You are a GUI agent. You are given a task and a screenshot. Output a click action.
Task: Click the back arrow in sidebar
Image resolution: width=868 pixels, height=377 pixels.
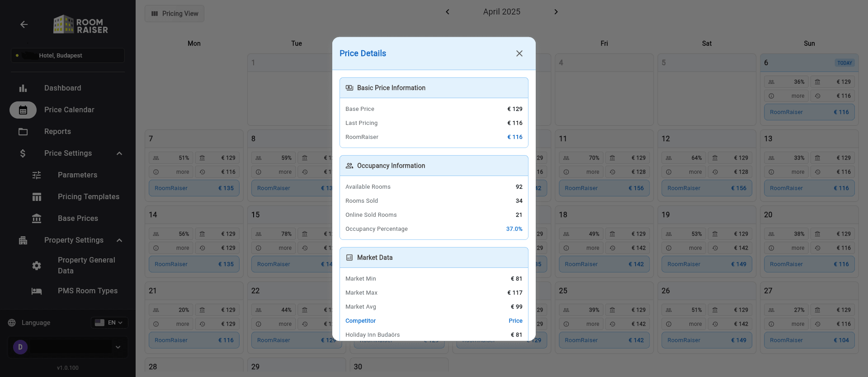[24, 24]
